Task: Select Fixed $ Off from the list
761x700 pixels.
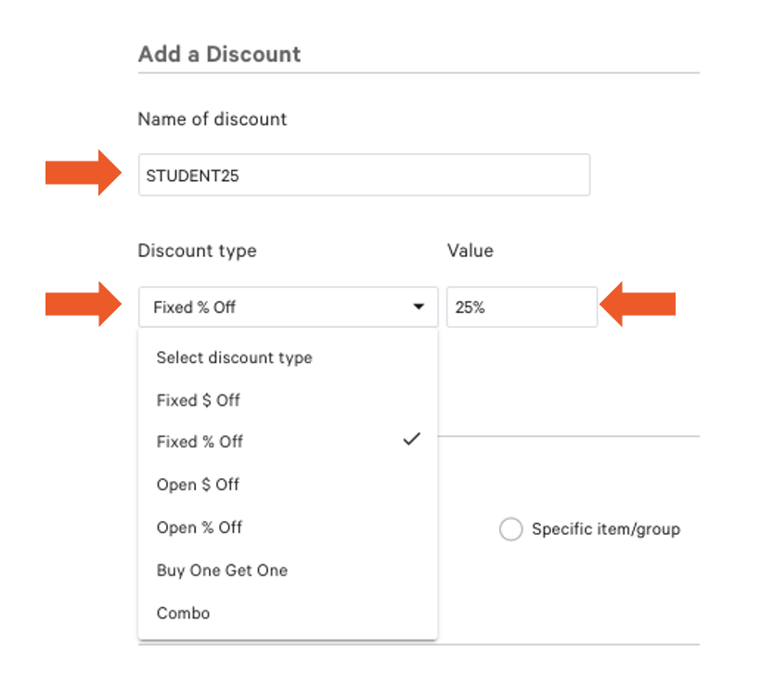Action: tap(197, 400)
